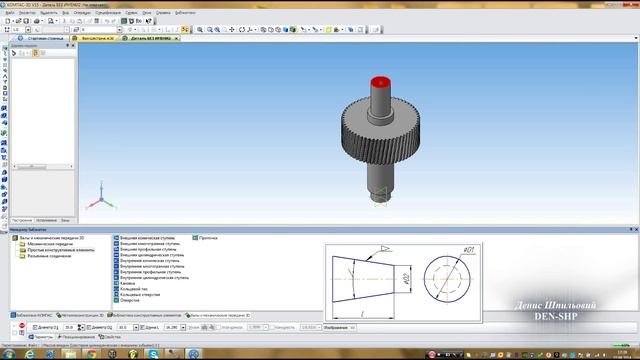The width and height of the screenshot is (640, 360).
Task: Click the Pan view cross-arrows icon
Action: 231,29
